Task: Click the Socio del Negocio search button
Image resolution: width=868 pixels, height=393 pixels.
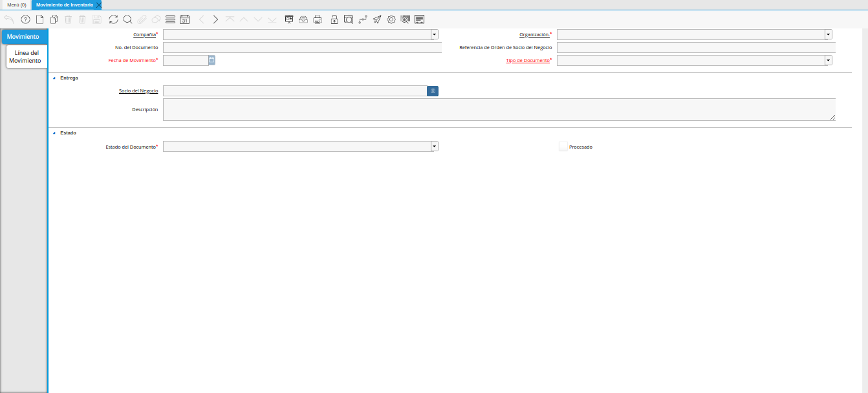Action: (x=433, y=91)
